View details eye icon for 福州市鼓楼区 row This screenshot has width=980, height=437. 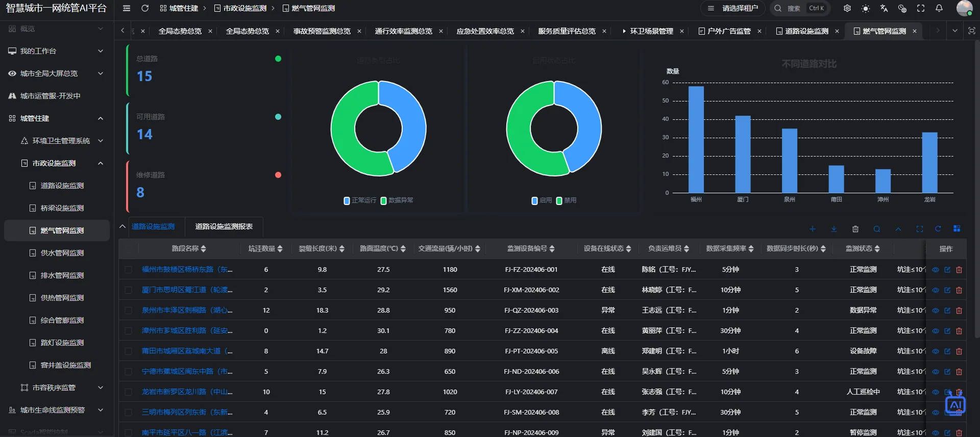pyautogui.click(x=936, y=270)
